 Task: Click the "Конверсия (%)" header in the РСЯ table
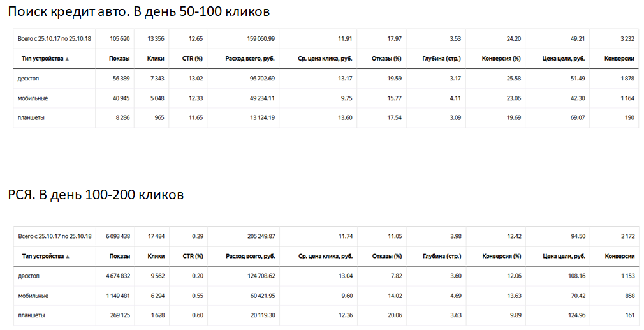pyautogui.click(x=501, y=257)
